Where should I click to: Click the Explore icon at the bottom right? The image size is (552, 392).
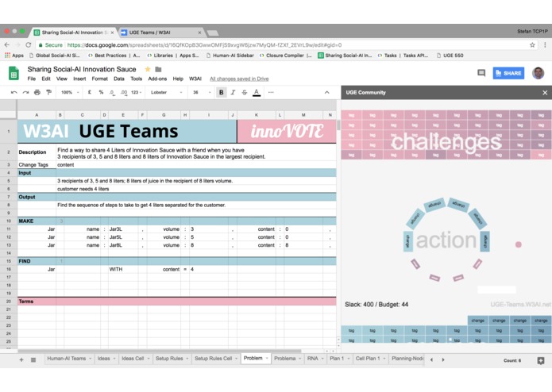click(x=541, y=360)
